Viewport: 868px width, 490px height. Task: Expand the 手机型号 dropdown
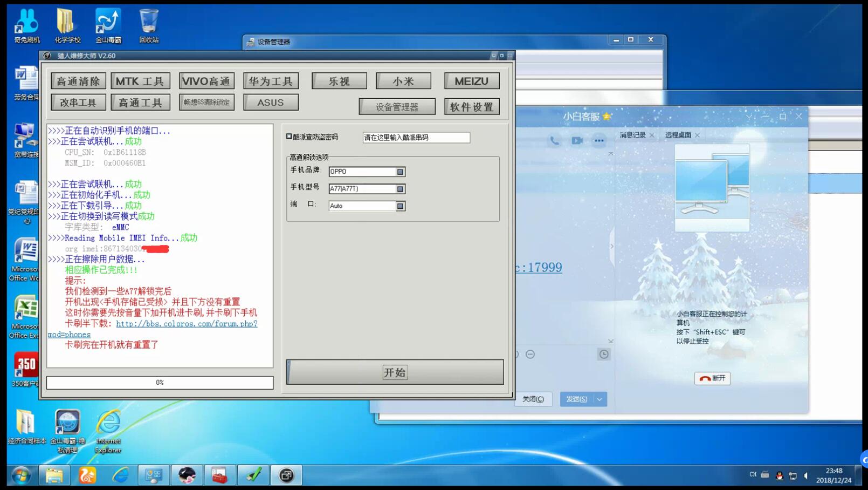click(400, 189)
